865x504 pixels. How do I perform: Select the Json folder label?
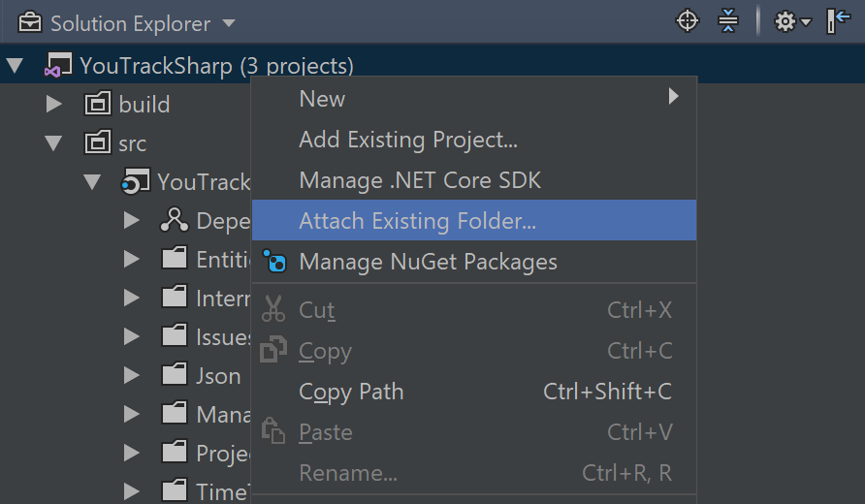tap(218, 376)
